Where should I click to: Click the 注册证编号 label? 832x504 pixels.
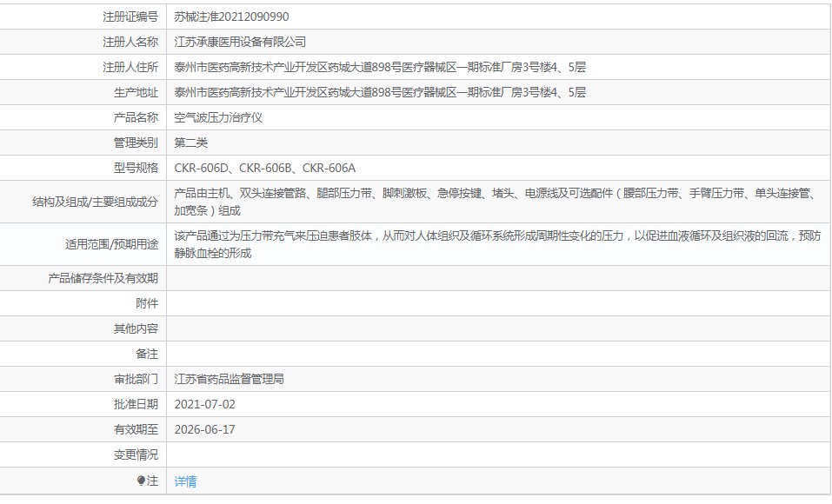pyautogui.click(x=130, y=17)
